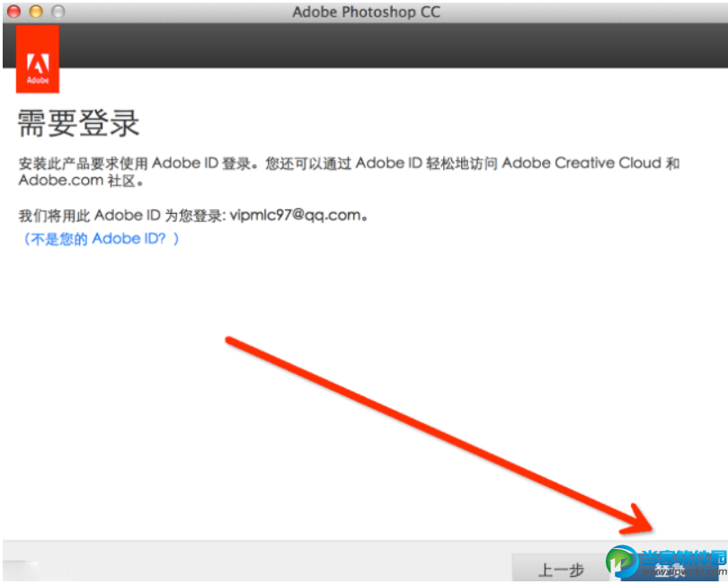This screenshot has width=728, height=584.
Task: Click the dark header bar beside the logo
Action: pyautogui.click(x=393, y=46)
